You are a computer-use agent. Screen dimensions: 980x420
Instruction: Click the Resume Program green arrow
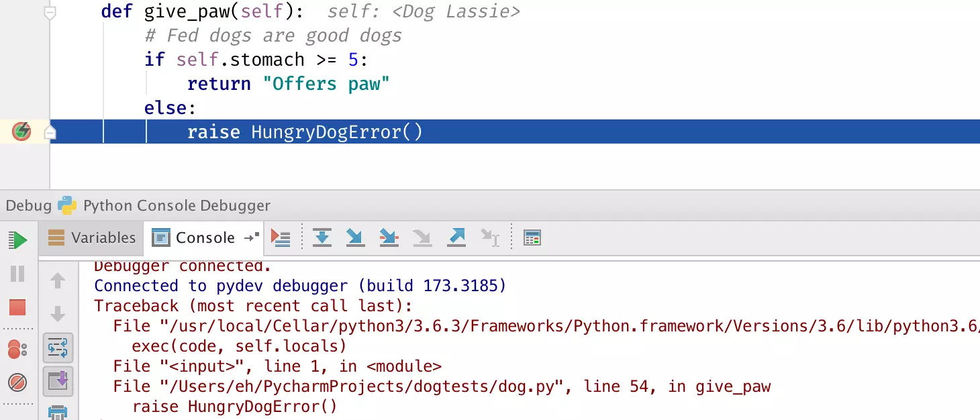17,240
